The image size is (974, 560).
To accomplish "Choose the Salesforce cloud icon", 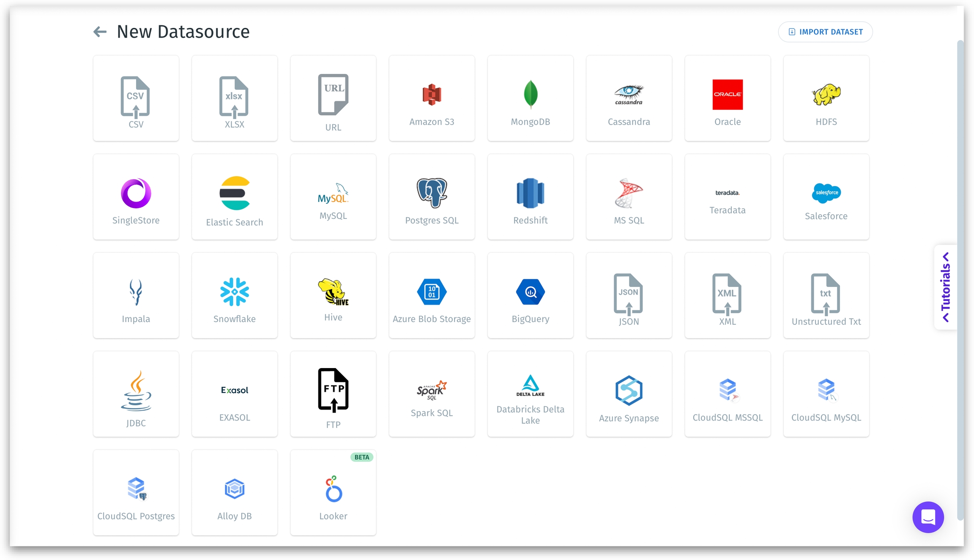I will tap(826, 193).
